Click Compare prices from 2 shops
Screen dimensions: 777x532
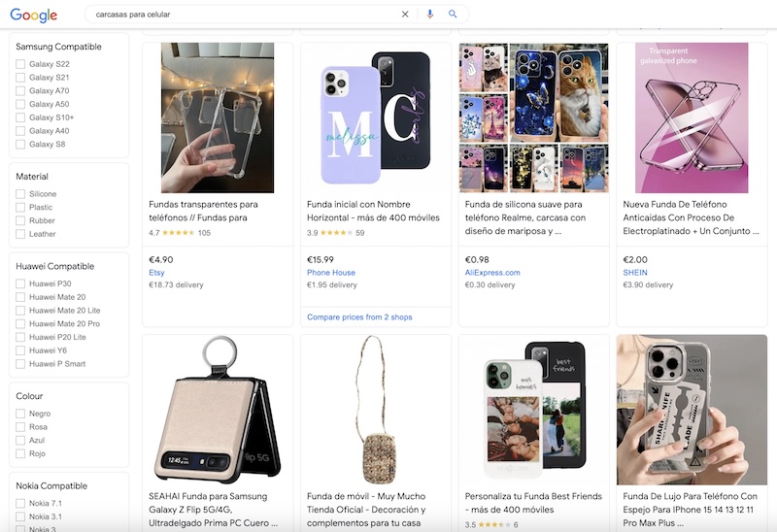coord(359,317)
